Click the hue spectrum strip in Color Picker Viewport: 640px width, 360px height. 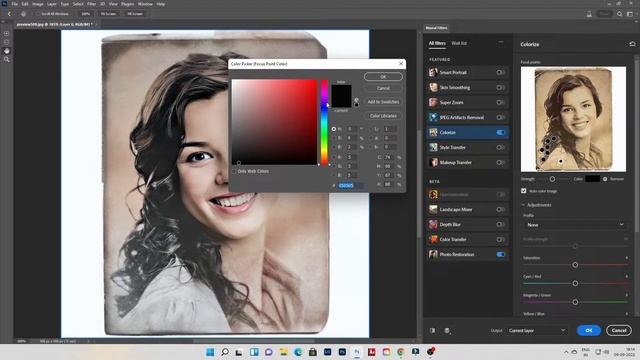tap(324, 122)
